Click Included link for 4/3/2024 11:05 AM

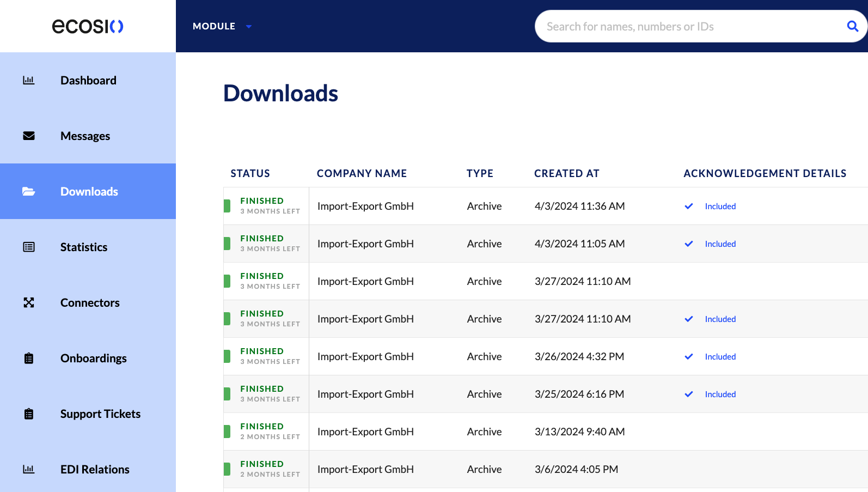click(720, 244)
